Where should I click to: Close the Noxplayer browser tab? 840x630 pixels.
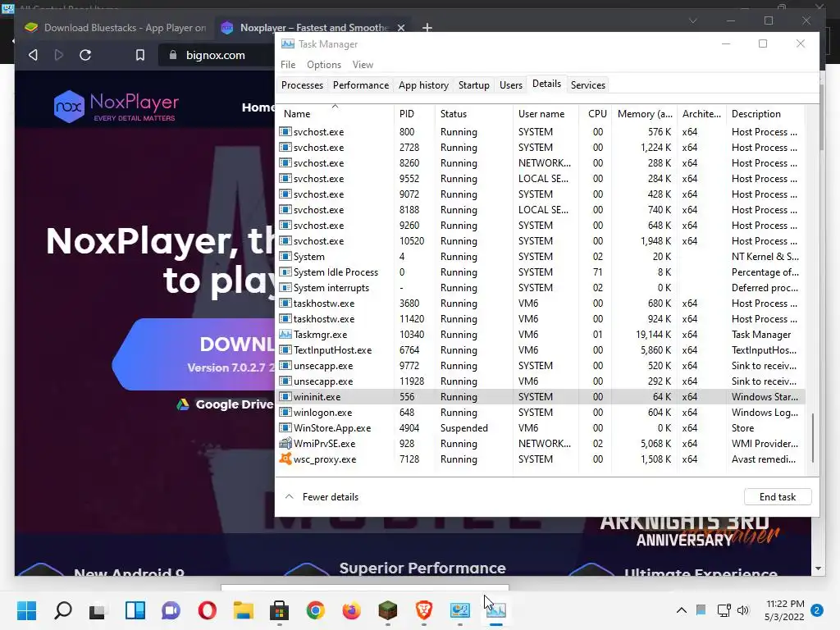[x=400, y=27]
